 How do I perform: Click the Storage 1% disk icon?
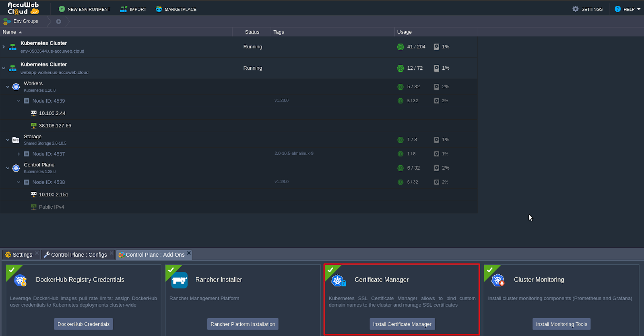(x=437, y=140)
